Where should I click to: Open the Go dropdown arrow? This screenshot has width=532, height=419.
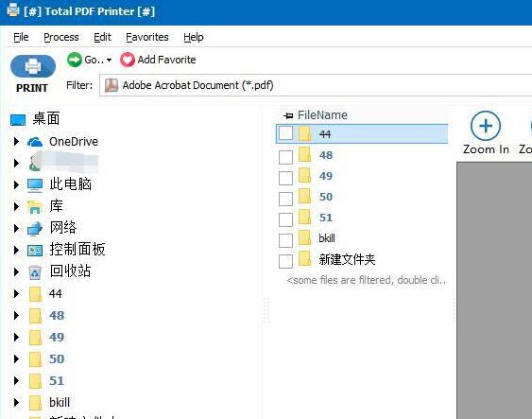(109, 61)
